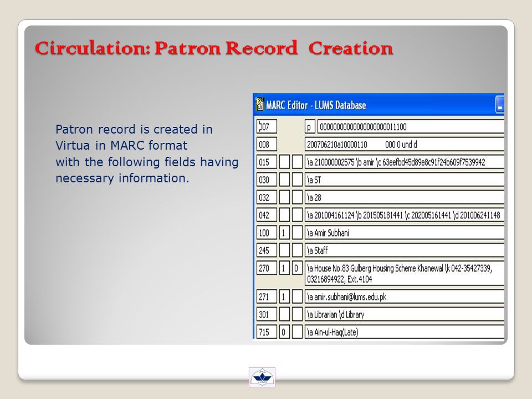Screen dimensions: 532x399
Task: Click the second indicator box in the 015 row
Action: pyautogui.click(x=297, y=162)
